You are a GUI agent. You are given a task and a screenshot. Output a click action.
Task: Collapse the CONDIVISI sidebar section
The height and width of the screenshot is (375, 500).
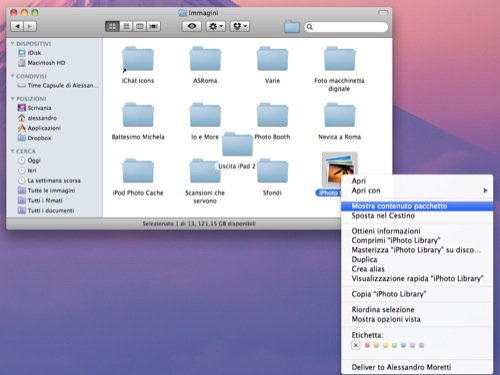13,76
